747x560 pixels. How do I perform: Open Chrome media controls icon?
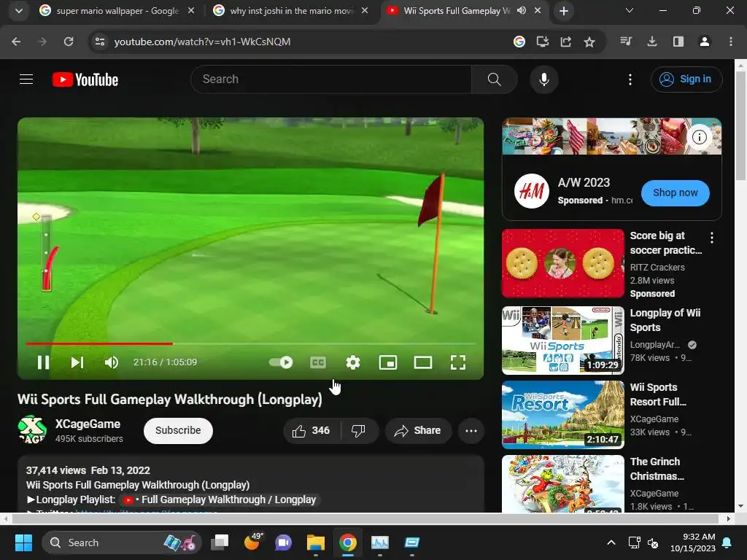click(x=626, y=42)
